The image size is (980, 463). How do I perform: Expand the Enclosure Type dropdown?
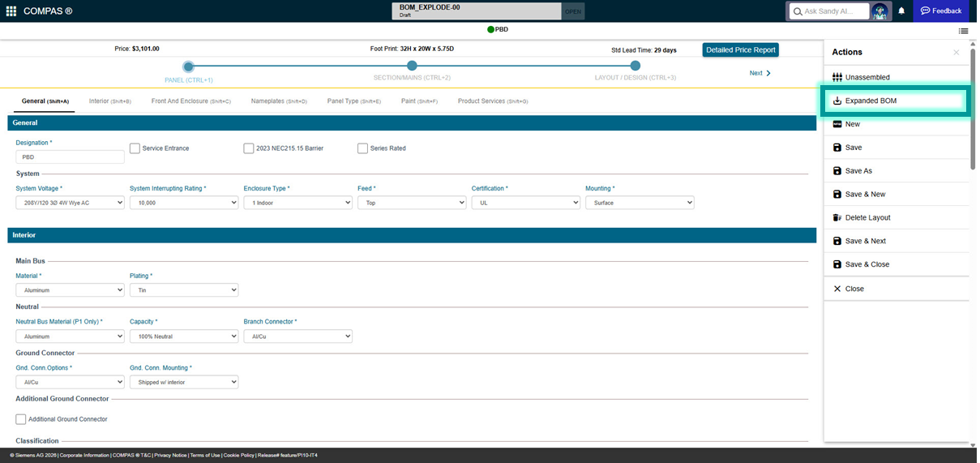(297, 203)
